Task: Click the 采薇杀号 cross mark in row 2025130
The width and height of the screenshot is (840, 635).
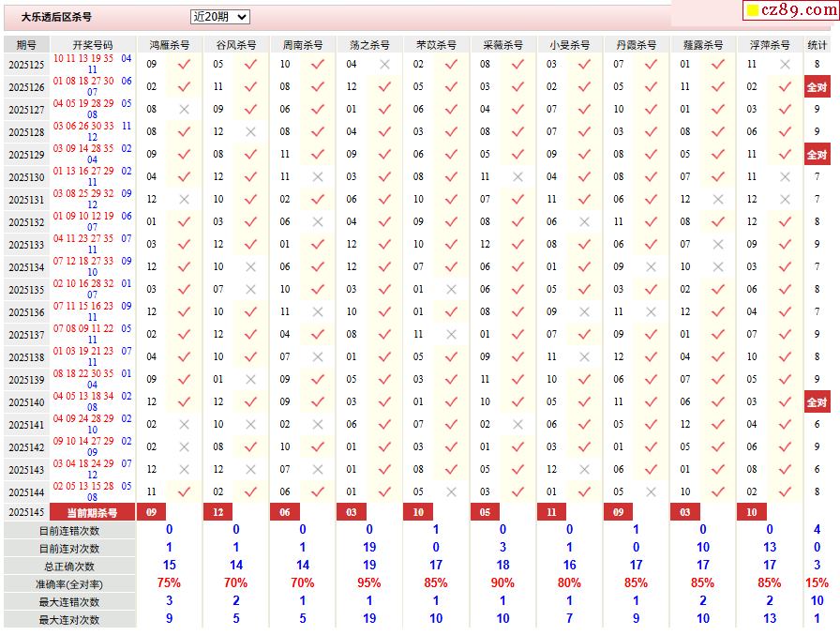Action: 517,177
